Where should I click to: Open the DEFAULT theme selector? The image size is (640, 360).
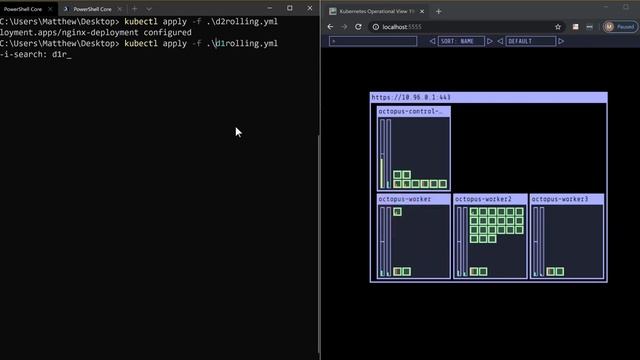pos(531,41)
